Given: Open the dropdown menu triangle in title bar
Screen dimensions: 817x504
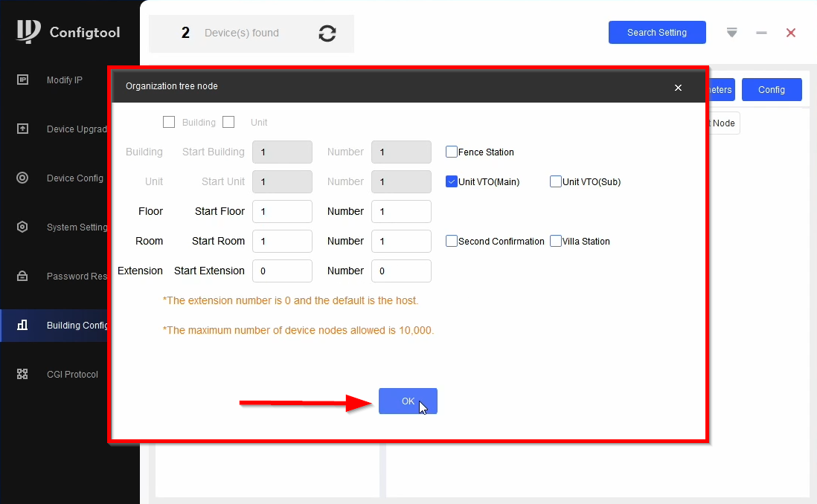Looking at the screenshot, I should [x=732, y=33].
